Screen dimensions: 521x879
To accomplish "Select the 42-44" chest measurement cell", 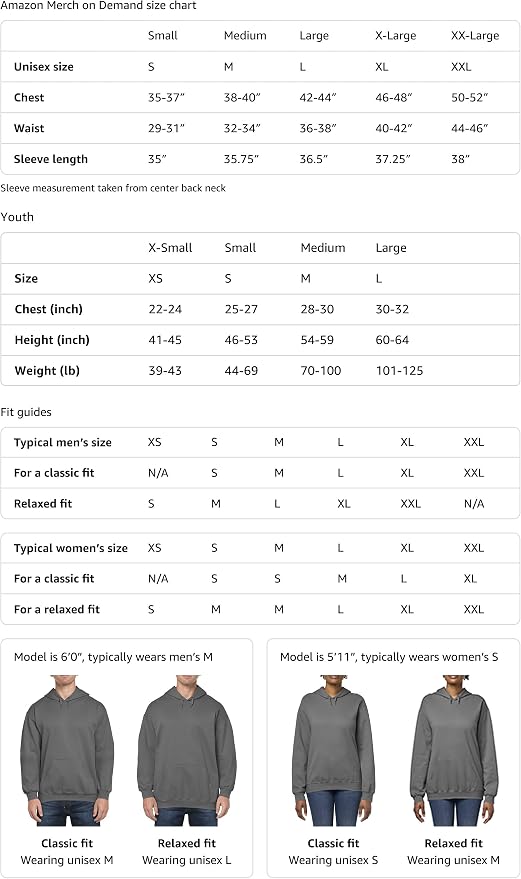I will point(318,98).
